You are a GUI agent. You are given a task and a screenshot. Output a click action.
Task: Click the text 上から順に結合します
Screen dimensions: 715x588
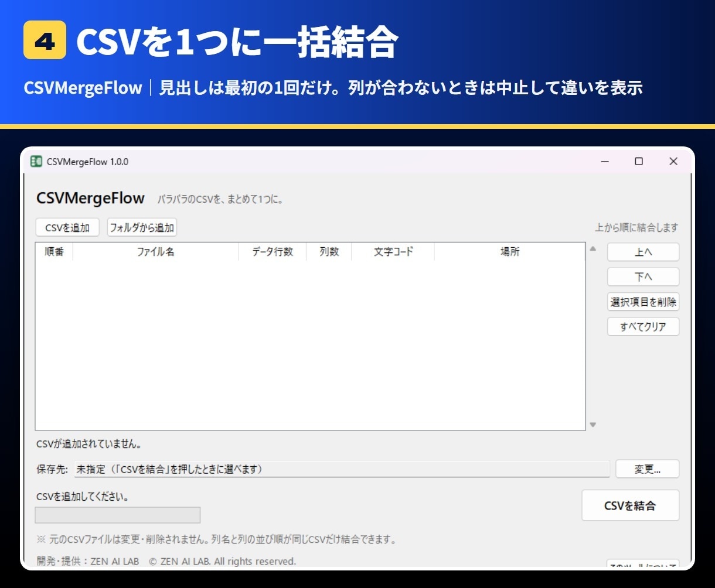coord(636,228)
